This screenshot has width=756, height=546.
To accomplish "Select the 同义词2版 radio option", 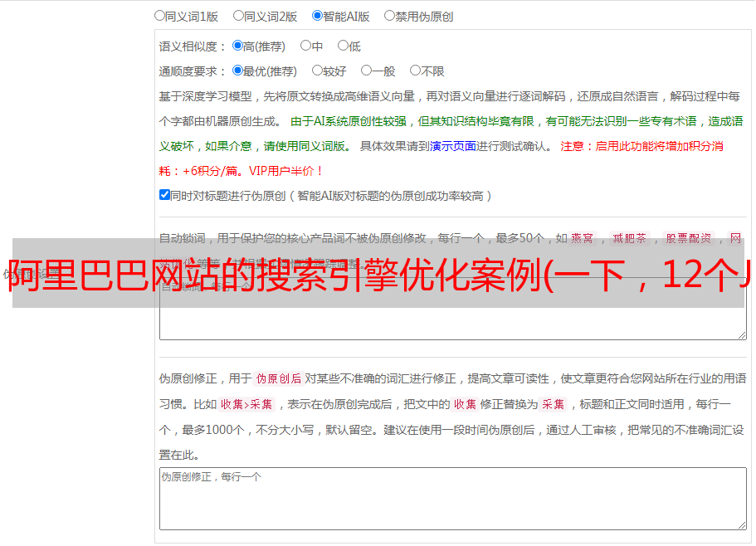I will click(238, 16).
